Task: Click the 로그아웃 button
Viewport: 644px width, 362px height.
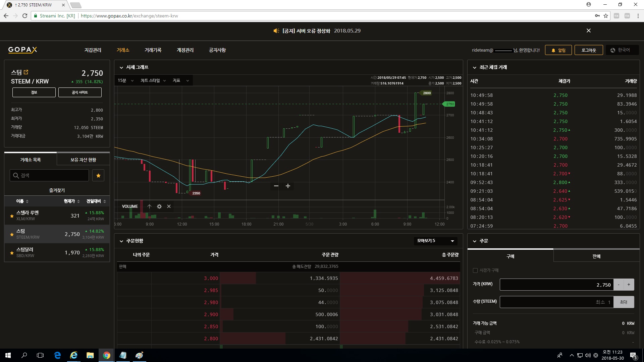Action: point(588,50)
